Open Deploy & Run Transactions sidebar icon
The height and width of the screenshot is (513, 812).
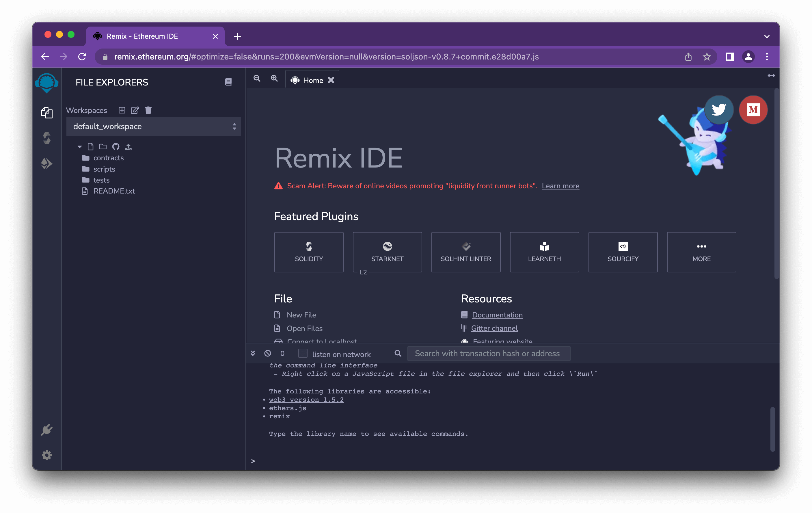[46, 163]
